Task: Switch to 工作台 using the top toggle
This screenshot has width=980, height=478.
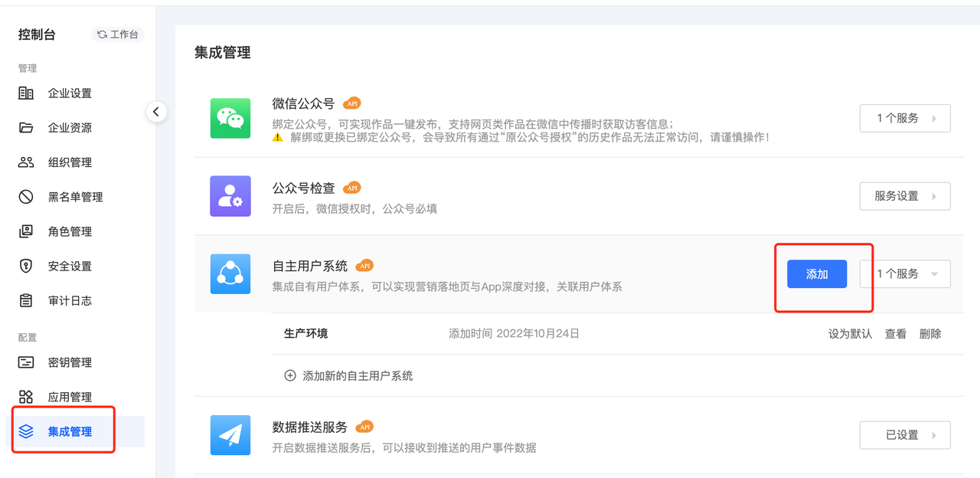Action: 118,34
